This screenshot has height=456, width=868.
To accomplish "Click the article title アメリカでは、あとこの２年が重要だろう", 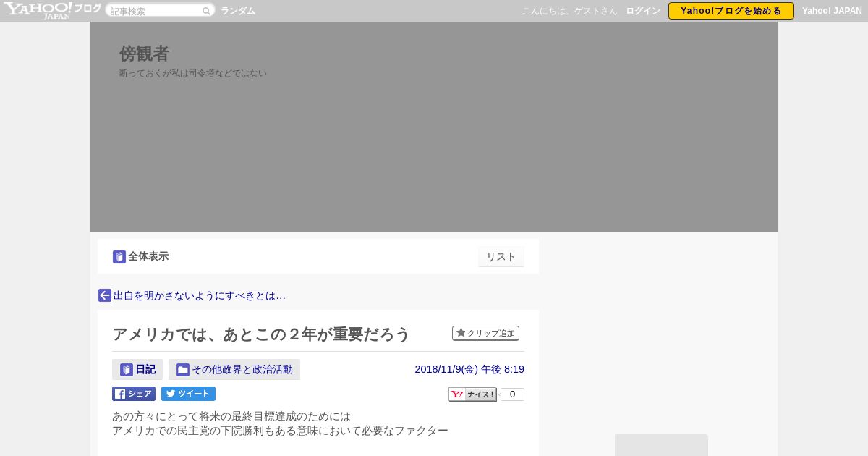I will coord(261,334).
